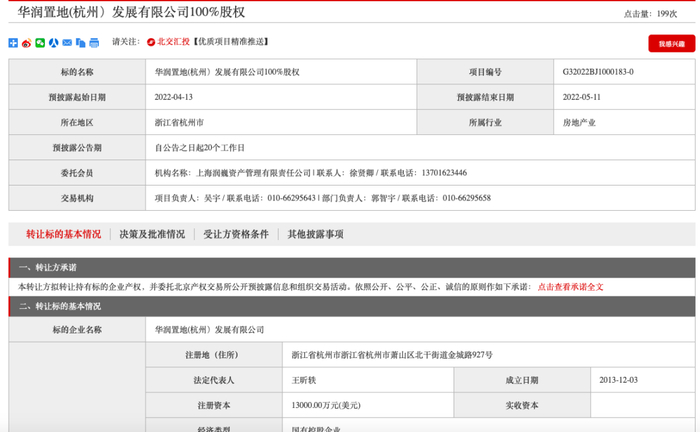
Task: Select the 成立日期 label cell
Action: 522,380
